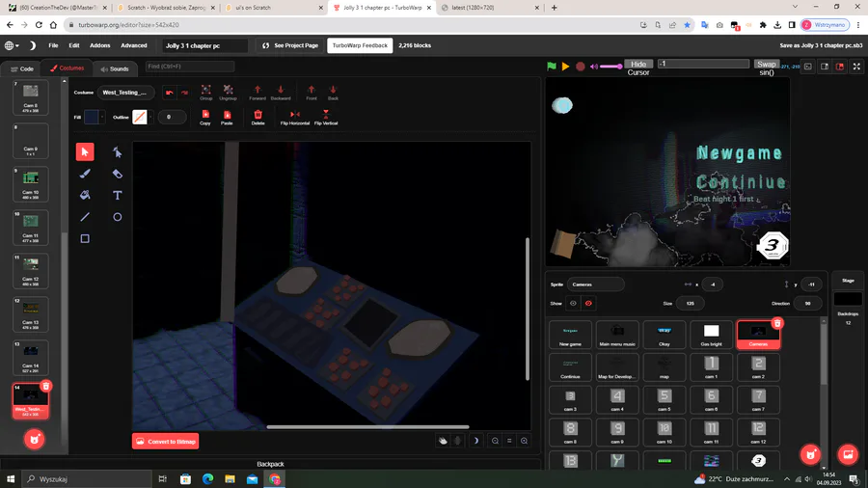
Task: Select the Circle tool
Action: [x=118, y=217]
